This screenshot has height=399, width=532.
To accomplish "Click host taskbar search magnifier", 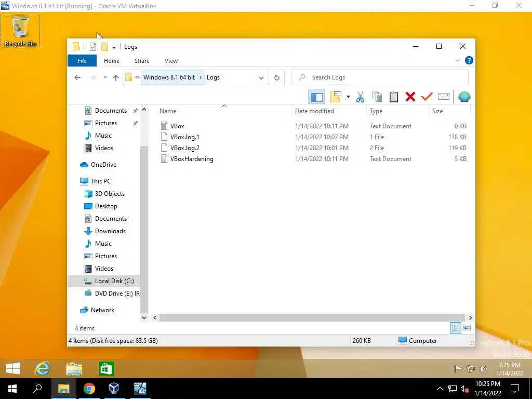I will (37, 389).
